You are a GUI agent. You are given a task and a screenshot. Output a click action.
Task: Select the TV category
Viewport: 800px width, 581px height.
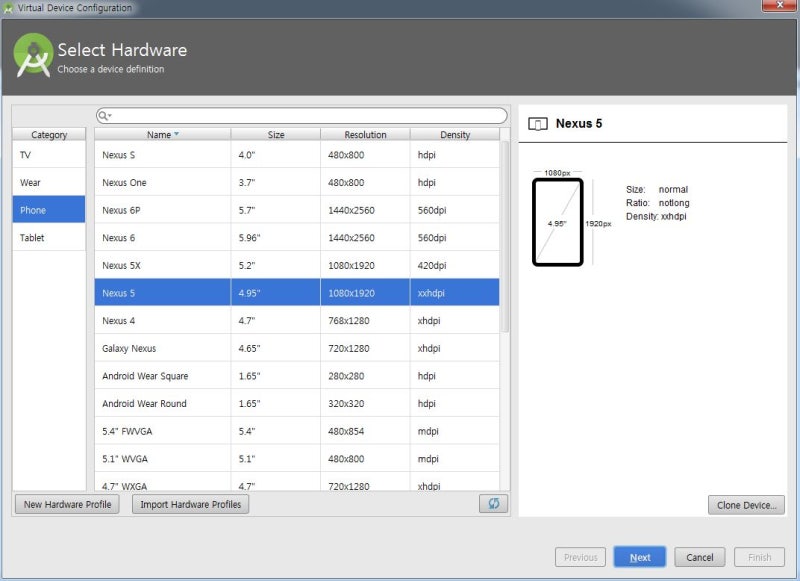(49, 155)
